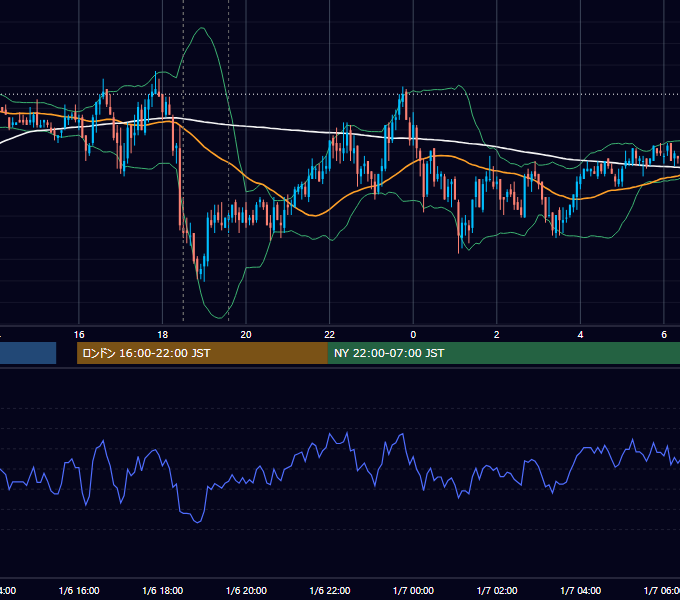The image size is (680, 600).
Task: Click hour label 22 on price chart axis
Action: click(x=330, y=335)
